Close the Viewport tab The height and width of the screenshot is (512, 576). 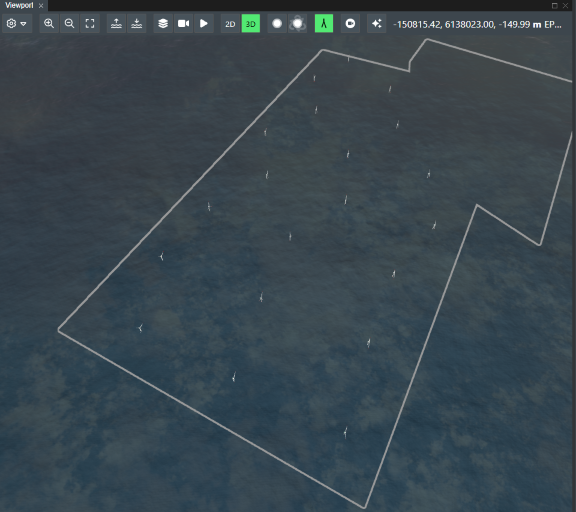pyautogui.click(x=41, y=6)
